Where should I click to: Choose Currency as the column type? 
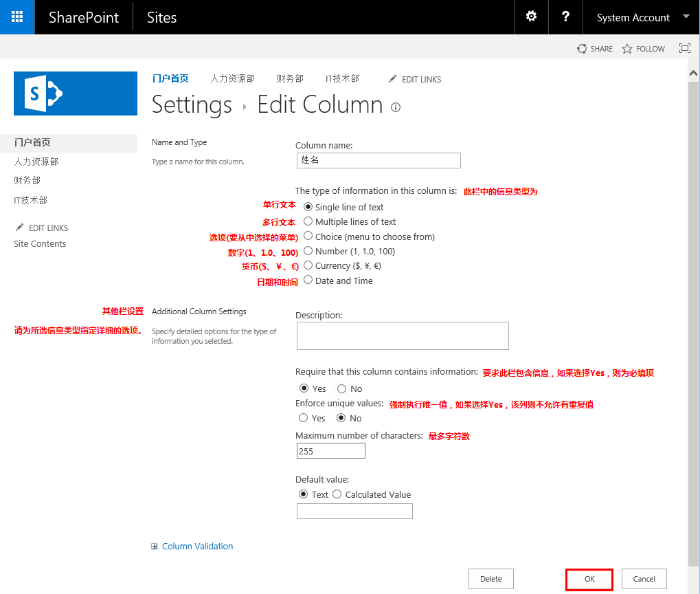coord(307,265)
